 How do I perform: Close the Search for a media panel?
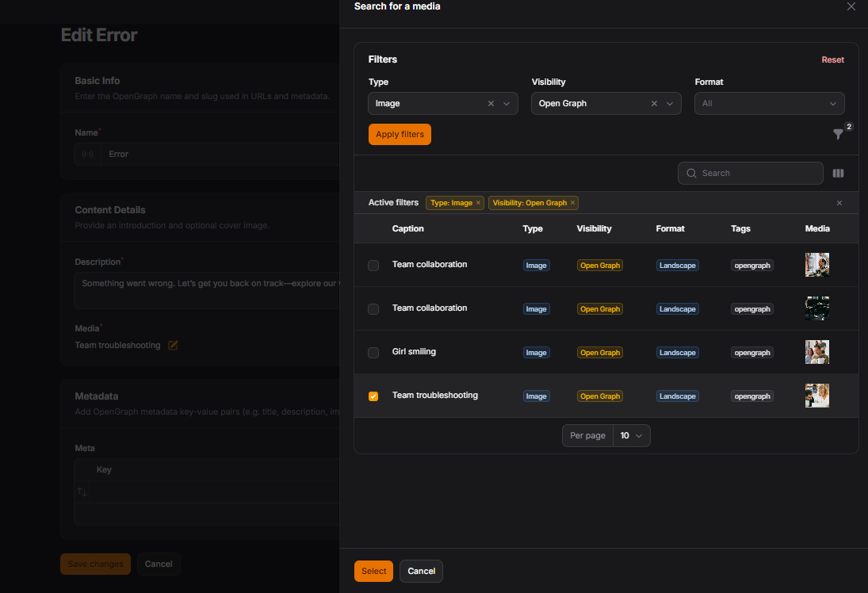click(851, 6)
